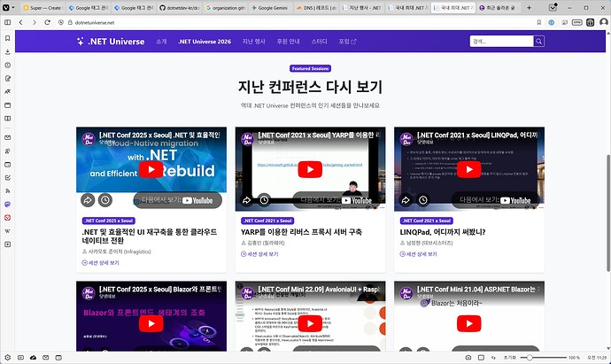611x364 pixels.
Task: Play the LINQPad video
Action: click(x=469, y=169)
